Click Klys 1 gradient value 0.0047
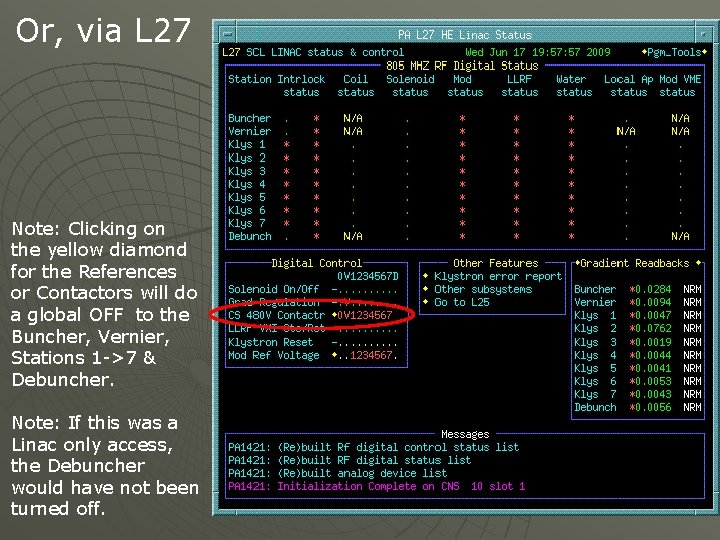 (652, 315)
